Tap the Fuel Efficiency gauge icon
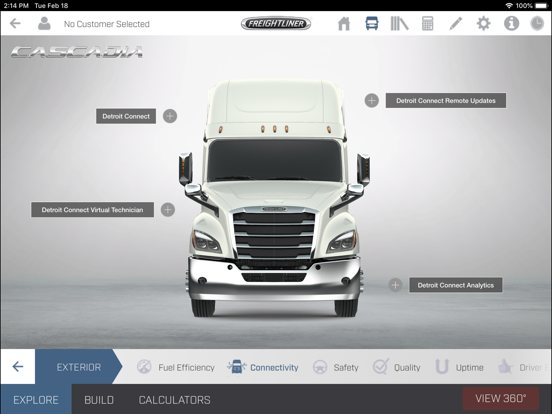 click(144, 367)
